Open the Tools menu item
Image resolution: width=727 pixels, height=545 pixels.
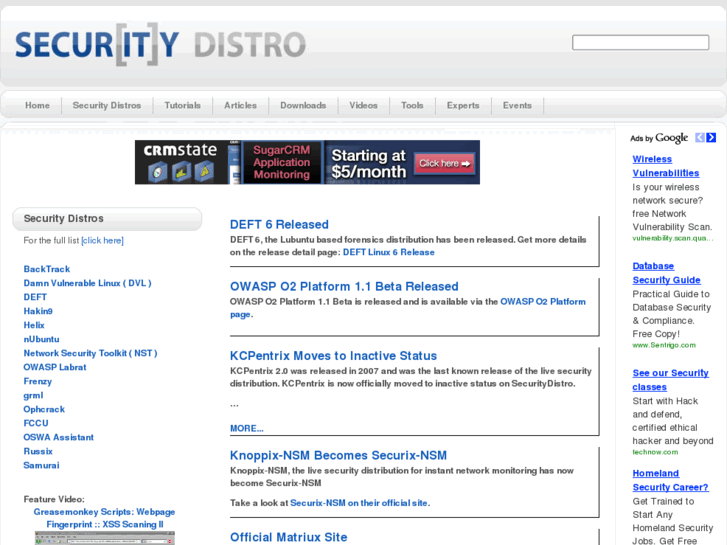tap(412, 105)
